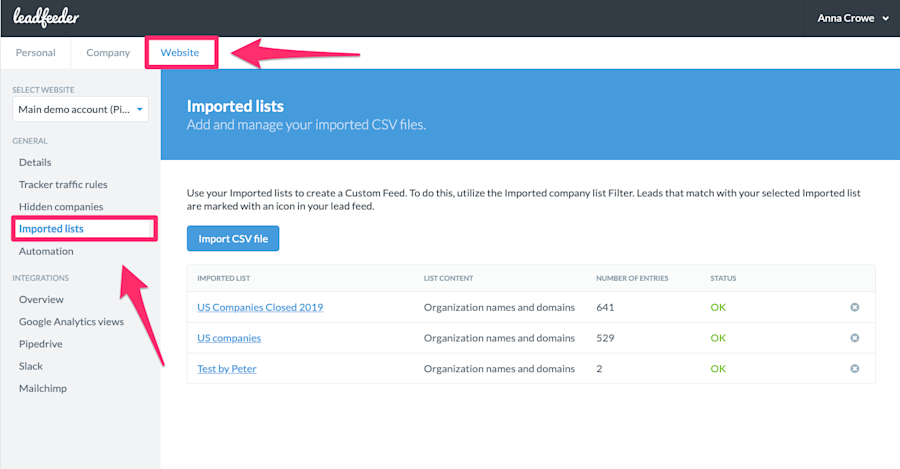Expand the Select Website dropdown
This screenshot has height=469, width=900.
80,109
